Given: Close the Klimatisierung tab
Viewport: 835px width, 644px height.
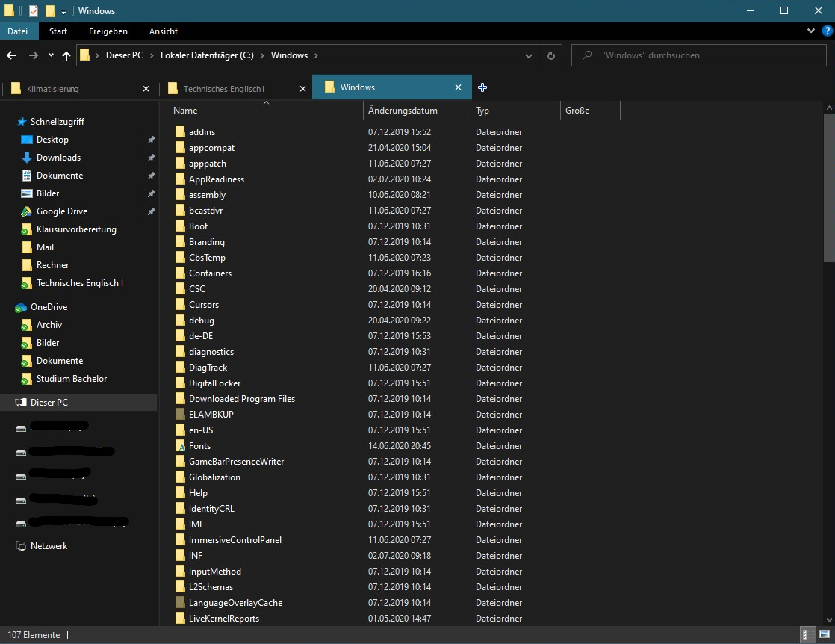Looking at the screenshot, I should tap(146, 89).
